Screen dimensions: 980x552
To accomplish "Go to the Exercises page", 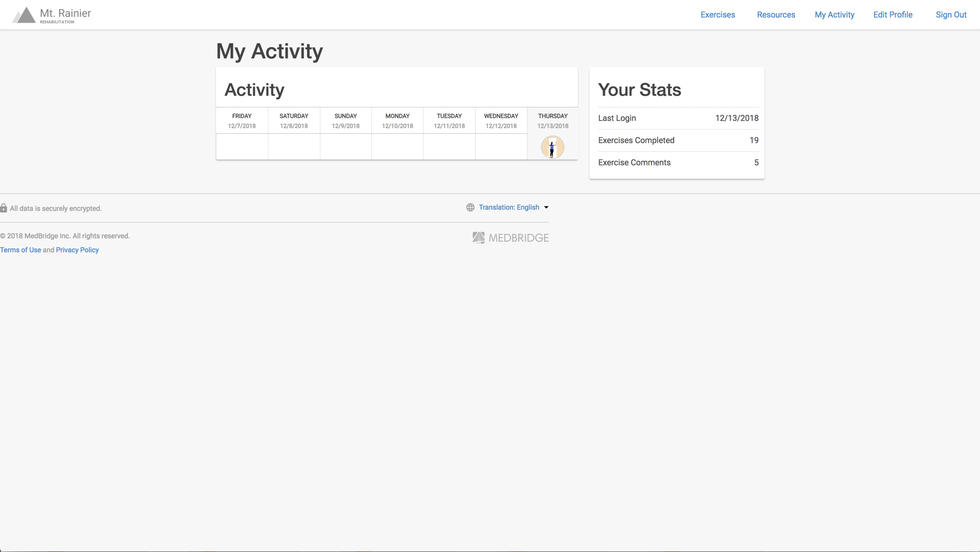I will 717,15.
